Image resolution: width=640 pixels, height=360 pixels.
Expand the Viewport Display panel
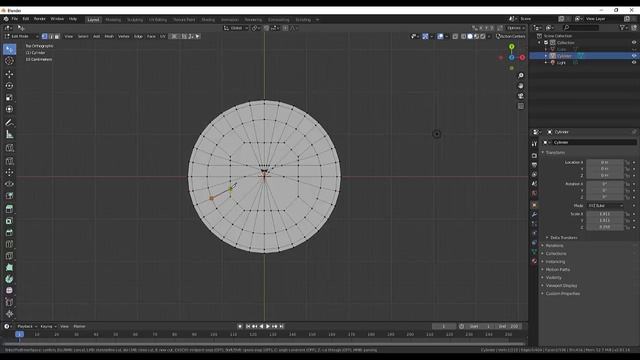560,286
